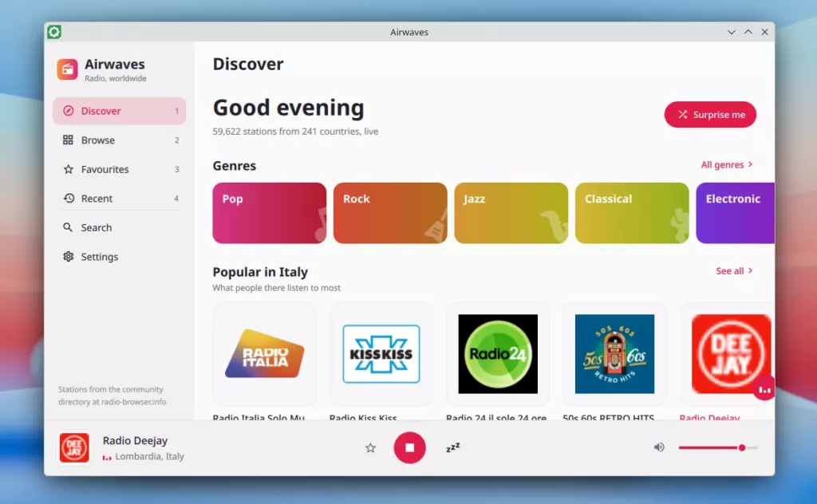Open Search in the sidebar
817x504 pixels.
120,227
